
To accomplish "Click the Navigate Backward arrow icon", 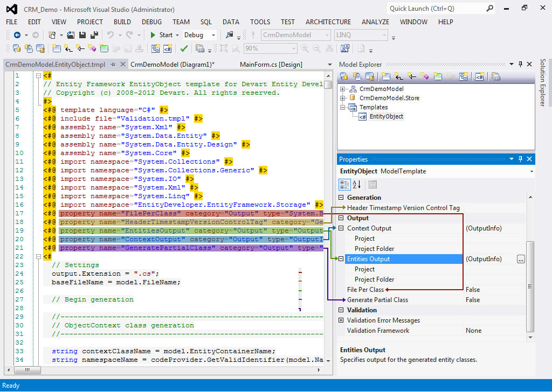I will pyautogui.click(x=17, y=35).
